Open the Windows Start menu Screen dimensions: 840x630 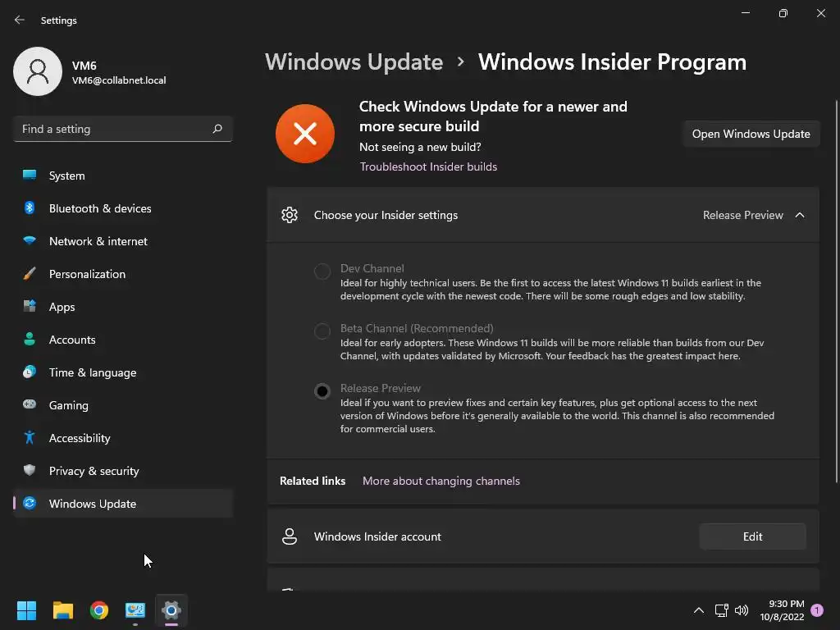pos(26,610)
